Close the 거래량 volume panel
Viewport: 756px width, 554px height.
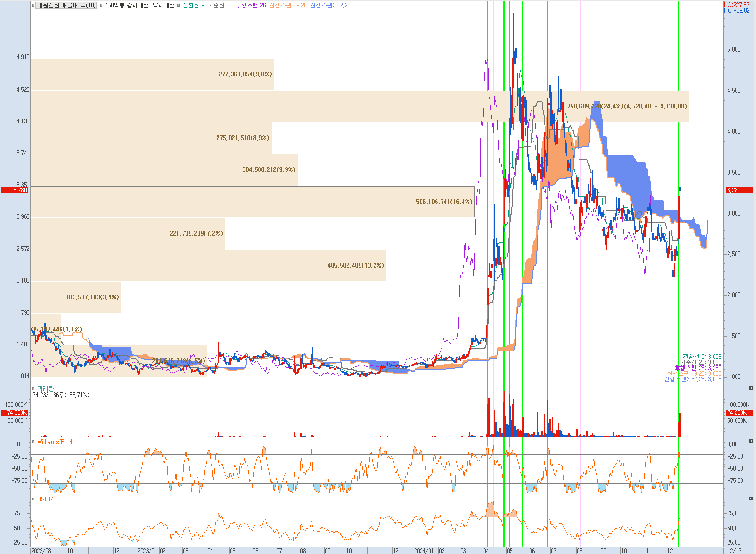(x=750, y=388)
